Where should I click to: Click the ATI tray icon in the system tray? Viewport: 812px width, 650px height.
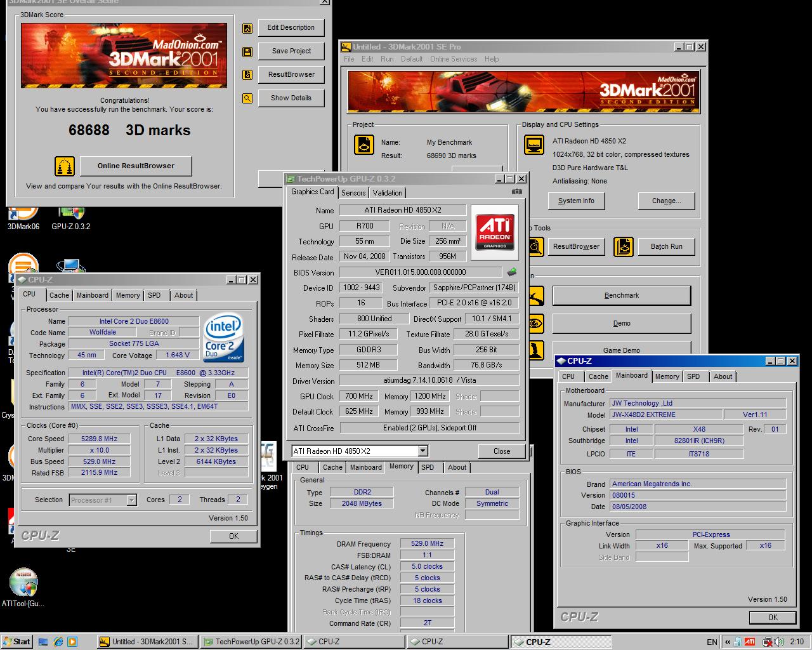(x=750, y=642)
